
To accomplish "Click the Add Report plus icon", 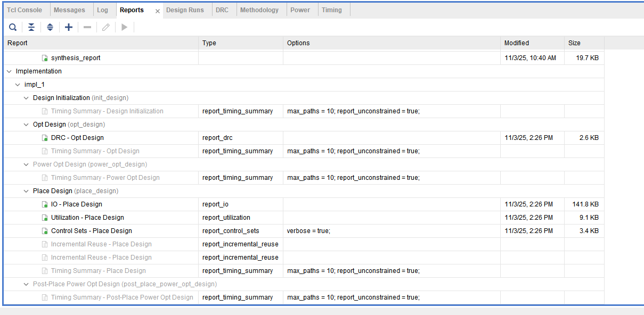I will pyautogui.click(x=69, y=27).
